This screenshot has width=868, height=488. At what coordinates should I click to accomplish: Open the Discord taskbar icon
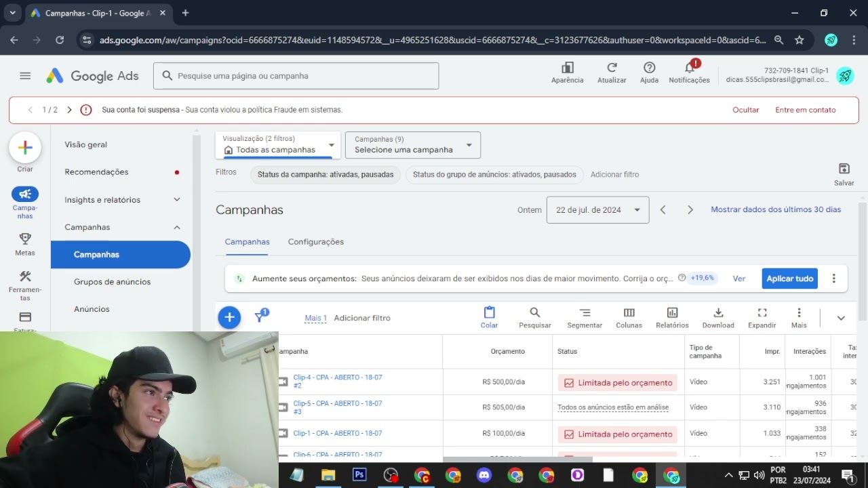coord(484,475)
